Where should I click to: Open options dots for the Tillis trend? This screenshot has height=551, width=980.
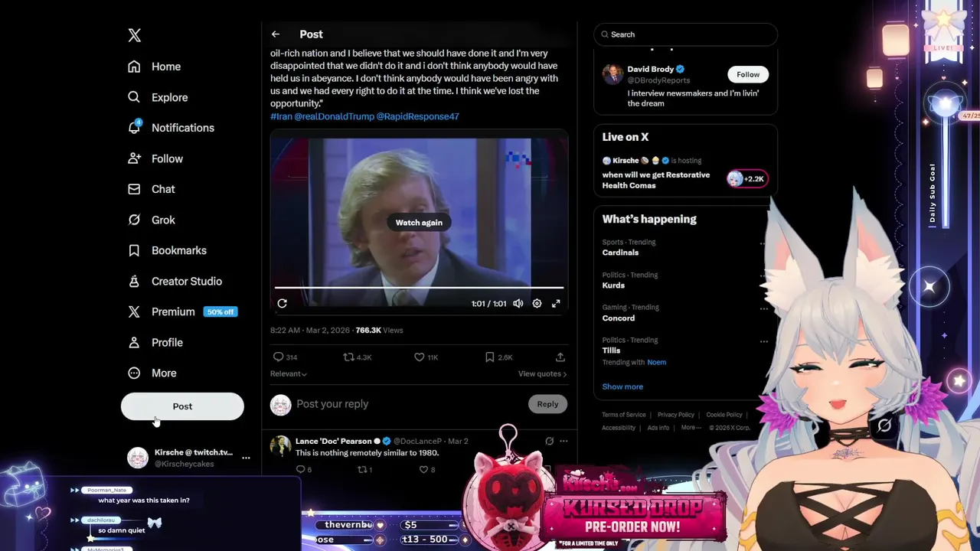tap(763, 342)
